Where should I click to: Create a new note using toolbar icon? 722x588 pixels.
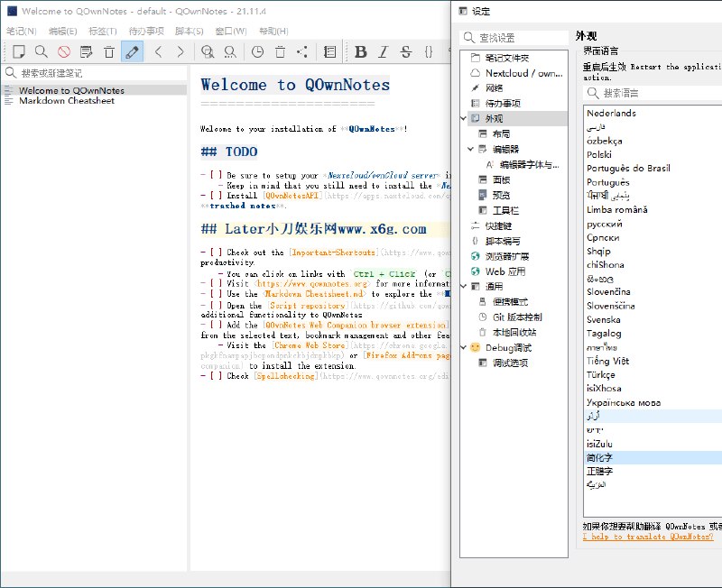17,53
